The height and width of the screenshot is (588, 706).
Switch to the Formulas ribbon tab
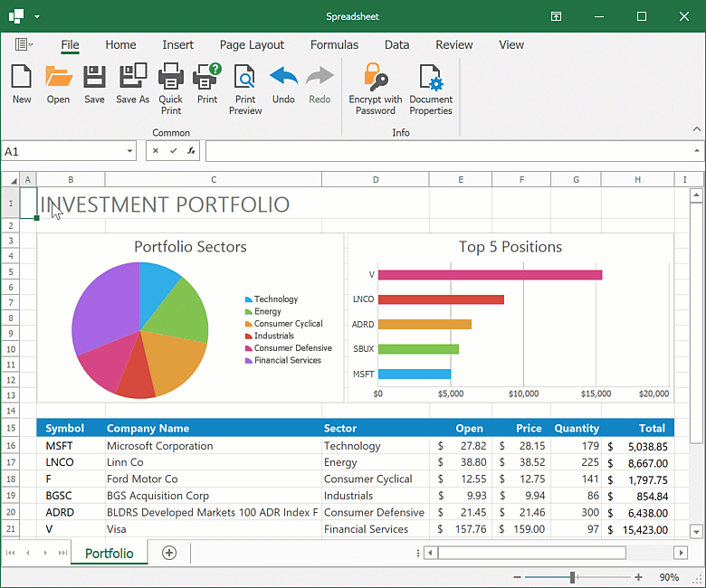coord(334,44)
